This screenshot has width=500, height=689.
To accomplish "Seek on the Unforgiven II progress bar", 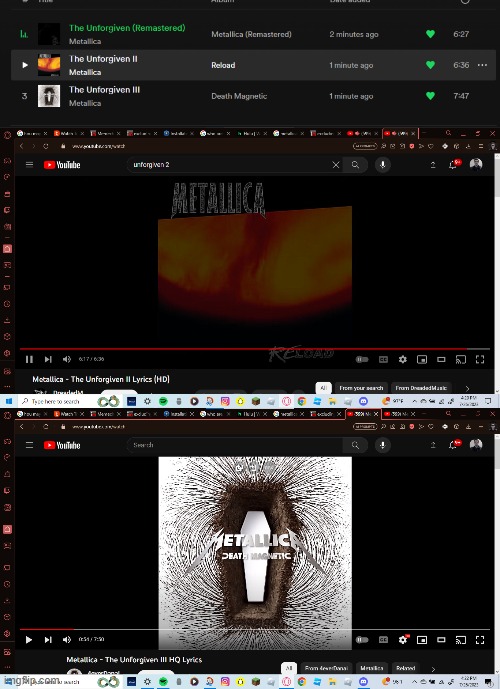I will coord(255,349).
